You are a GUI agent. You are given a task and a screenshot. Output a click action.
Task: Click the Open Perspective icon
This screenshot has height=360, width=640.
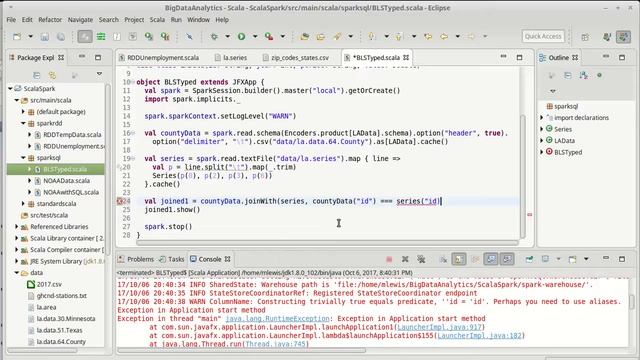585,37
